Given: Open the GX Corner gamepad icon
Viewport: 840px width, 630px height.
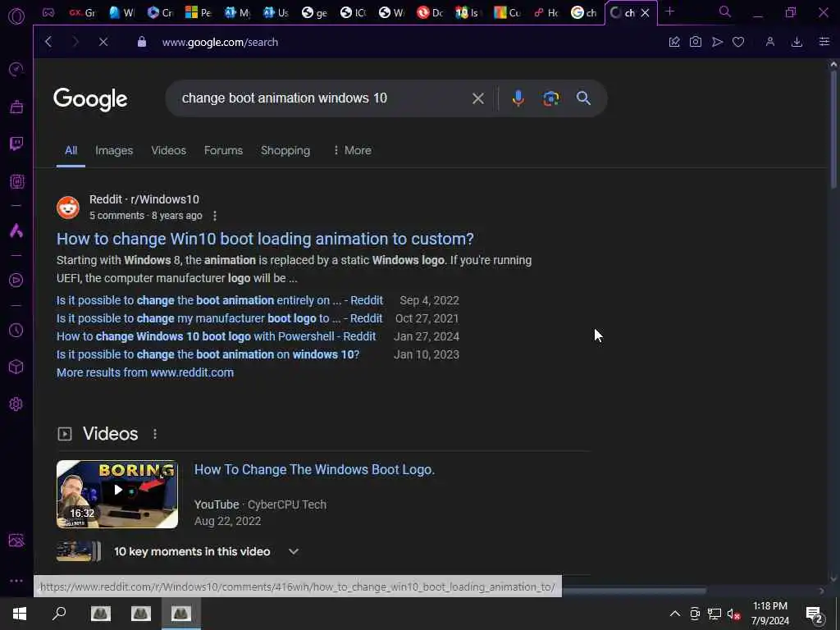Looking at the screenshot, I should tap(48, 12).
